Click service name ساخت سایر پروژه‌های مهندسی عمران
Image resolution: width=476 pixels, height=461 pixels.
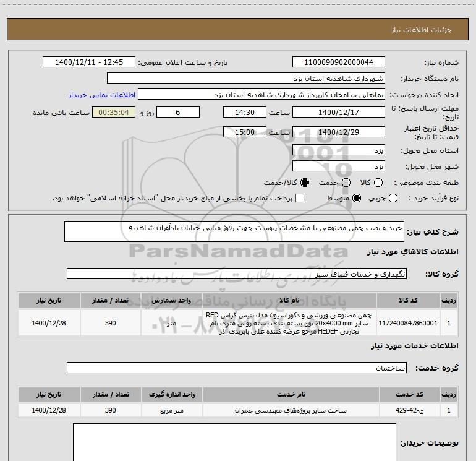291,410
